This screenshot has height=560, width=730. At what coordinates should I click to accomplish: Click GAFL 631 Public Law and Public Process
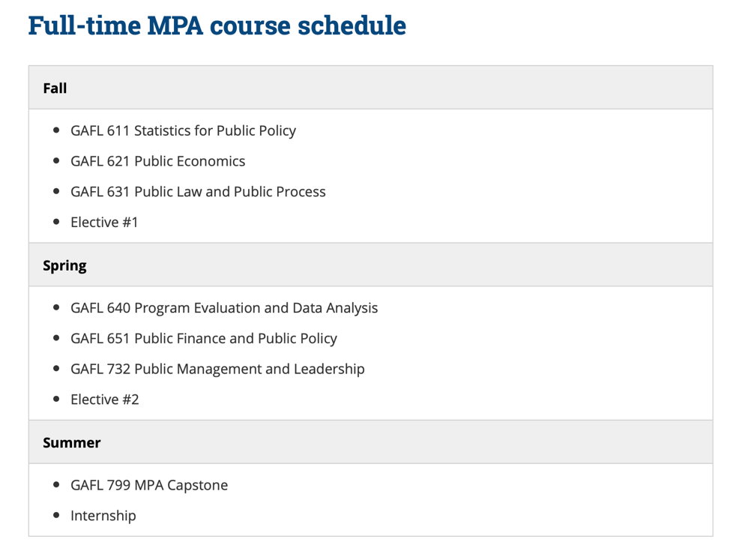tap(198, 192)
